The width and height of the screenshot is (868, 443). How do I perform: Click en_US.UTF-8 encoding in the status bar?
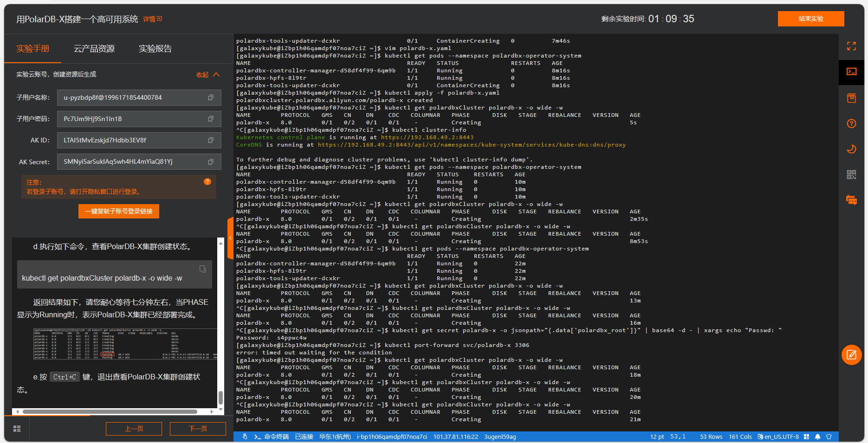pos(782,437)
